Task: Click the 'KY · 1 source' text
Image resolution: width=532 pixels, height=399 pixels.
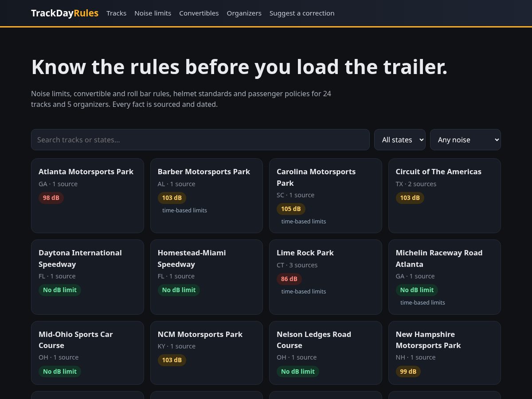Action: click(176, 346)
